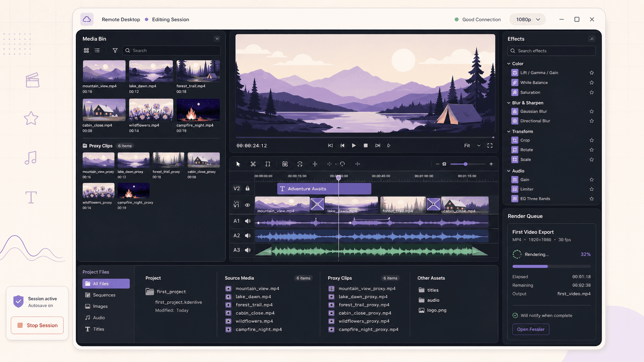The width and height of the screenshot is (644, 362).
Task: Toggle V1 track visibility eye
Action: click(248, 205)
